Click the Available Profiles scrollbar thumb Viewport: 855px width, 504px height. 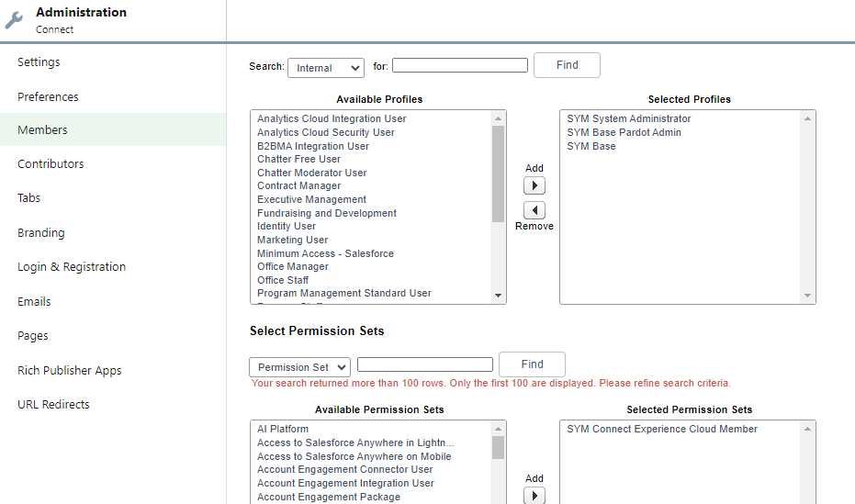point(498,174)
